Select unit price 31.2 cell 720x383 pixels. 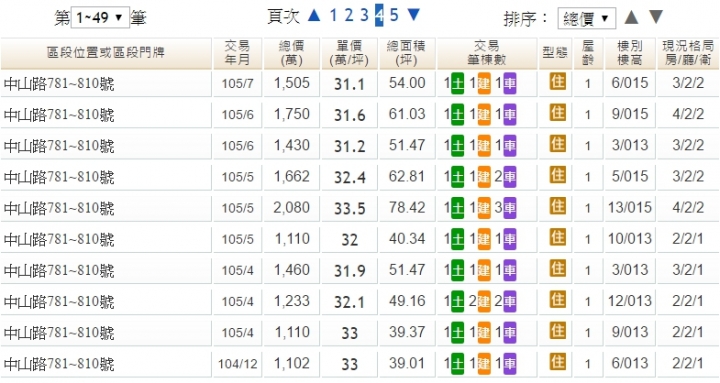click(x=349, y=146)
